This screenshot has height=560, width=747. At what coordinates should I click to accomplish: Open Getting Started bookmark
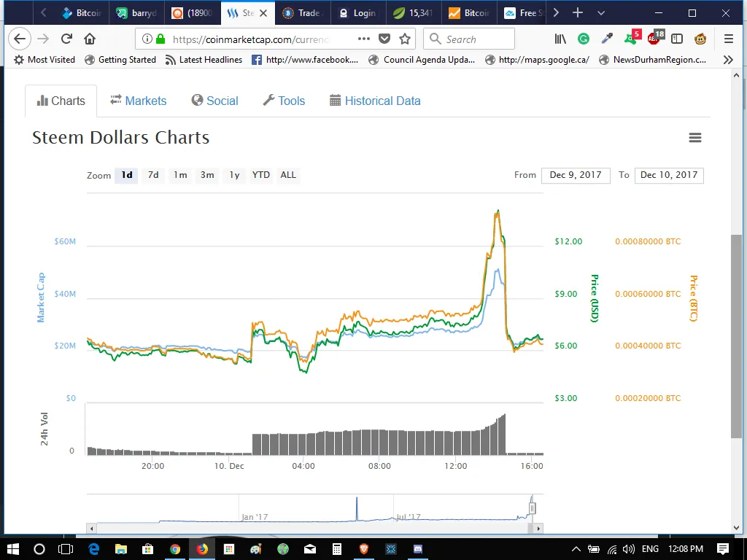tap(120, 60)
